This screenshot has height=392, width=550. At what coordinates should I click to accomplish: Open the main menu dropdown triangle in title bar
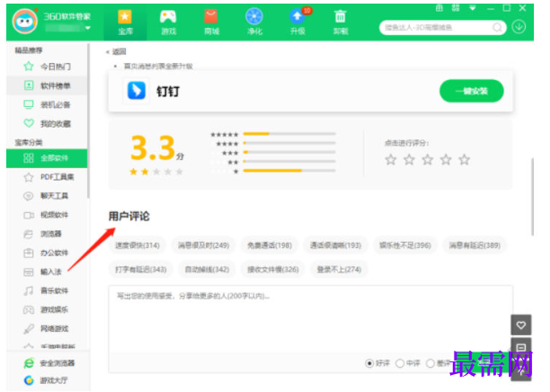coord(473,8)
